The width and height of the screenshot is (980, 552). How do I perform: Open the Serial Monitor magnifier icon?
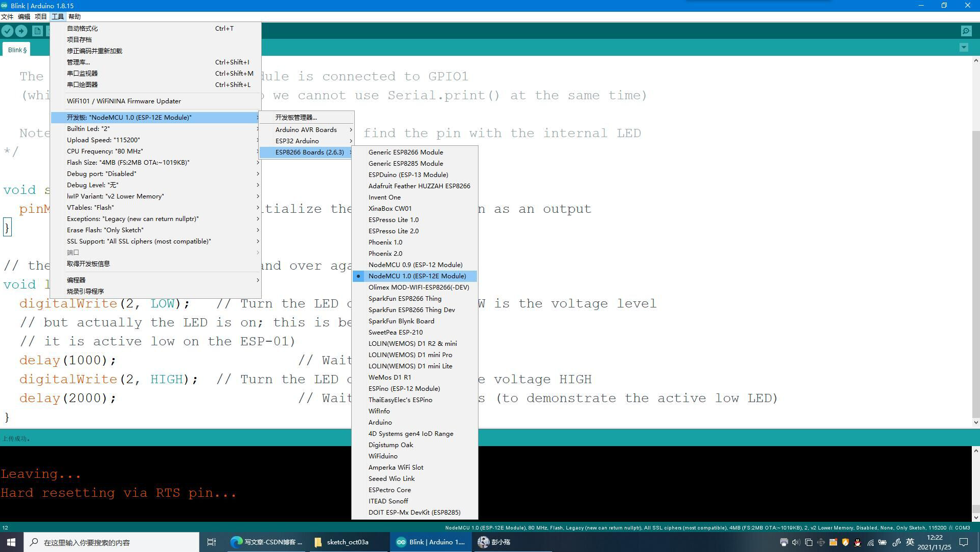(x=966, y=31)
